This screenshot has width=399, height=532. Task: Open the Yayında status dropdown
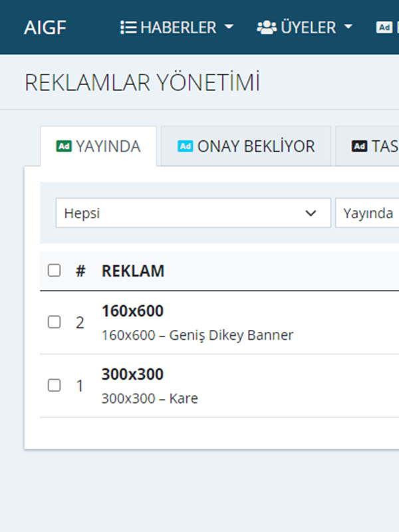click(x=368, y=213)
